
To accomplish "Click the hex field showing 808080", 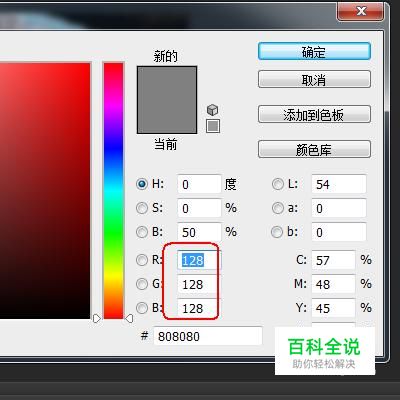I will point(208,336).
